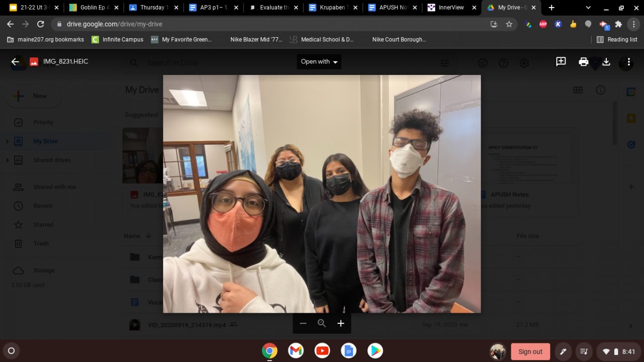Screen dimensions: 644x362
Task: Open the tab search dropdown arrow
Action: [x=588, y=8]
